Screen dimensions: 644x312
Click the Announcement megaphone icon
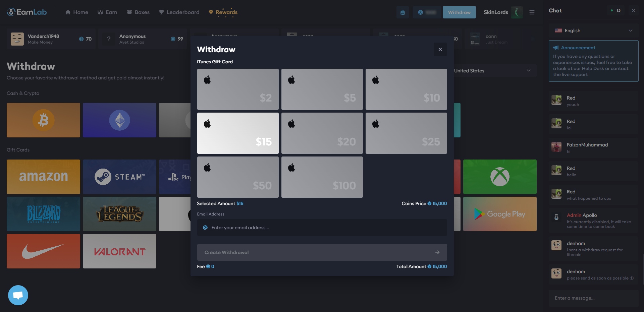tap(556, 48)
